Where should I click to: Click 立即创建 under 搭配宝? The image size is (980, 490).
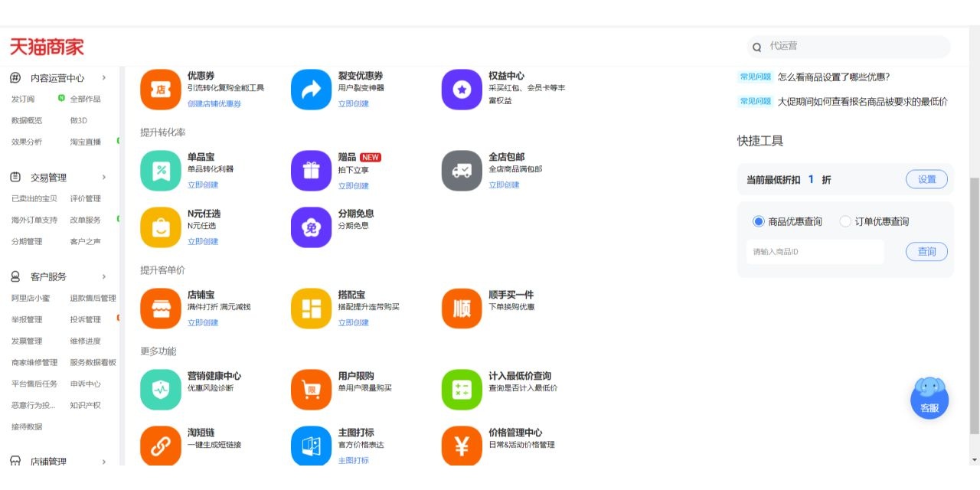pyautogui.click(x=354, y=322)
